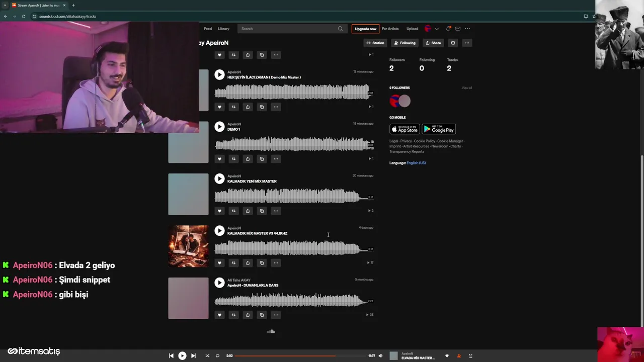Open more options for DUMANLARLA DANS
This screenshot has width=644, height=362.
click(x=276, y=315)
